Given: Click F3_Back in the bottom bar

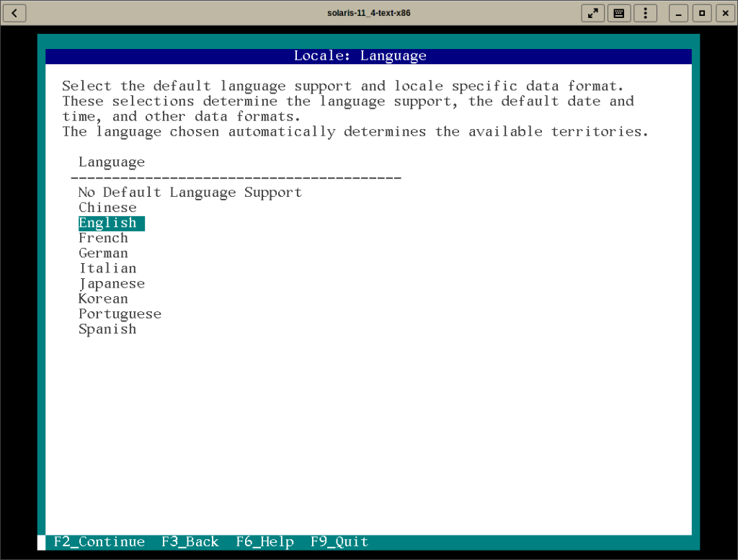Looking at the screenshot, I should tap(190, 542).
